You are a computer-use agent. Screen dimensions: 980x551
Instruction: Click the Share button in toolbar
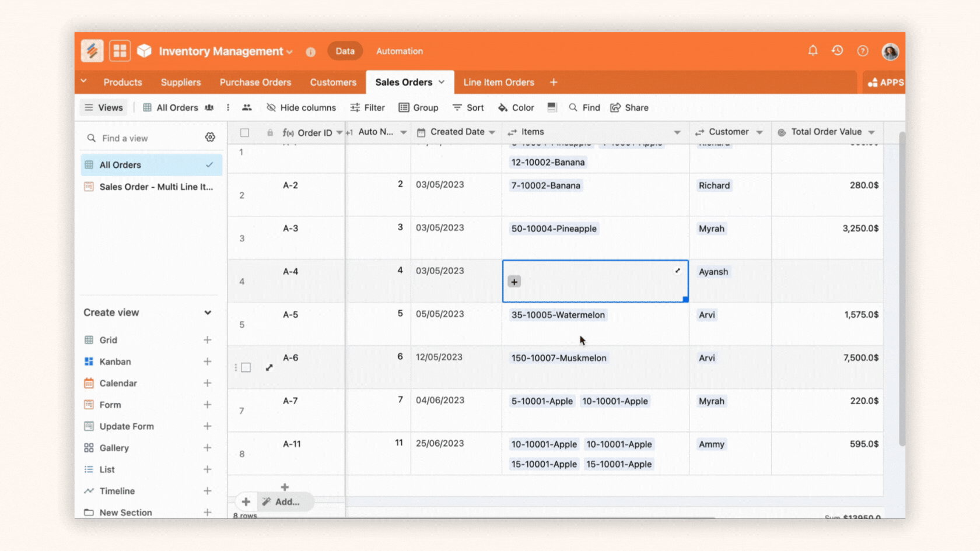point(629,107)
